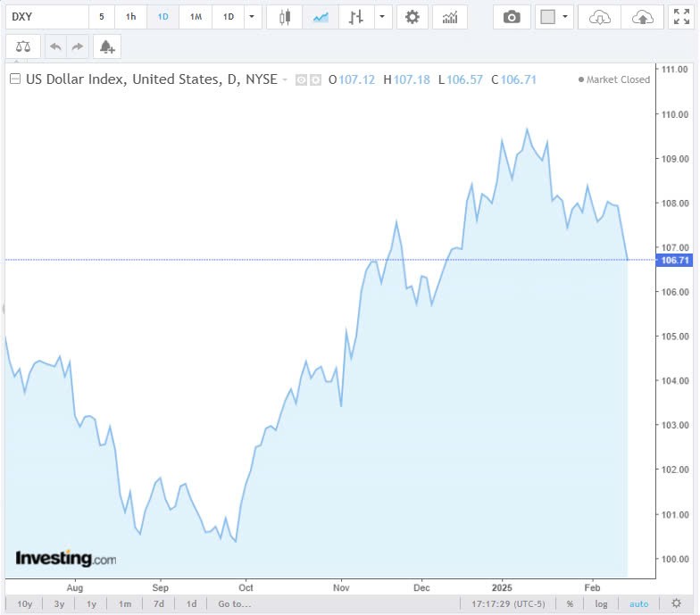700x615 pixels.
Task: Collapse the US Dollar Index legend
Action: (15, 79)
